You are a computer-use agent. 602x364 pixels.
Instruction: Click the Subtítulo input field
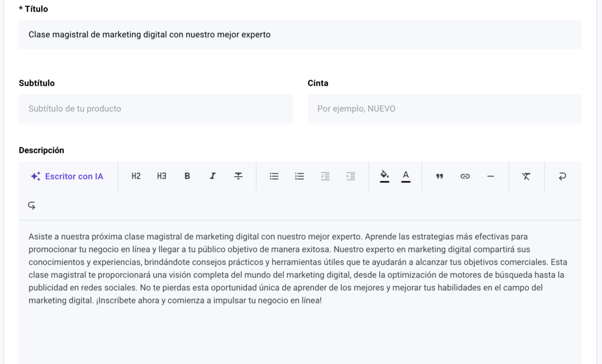pyautogui.click(x=156, y=109)
